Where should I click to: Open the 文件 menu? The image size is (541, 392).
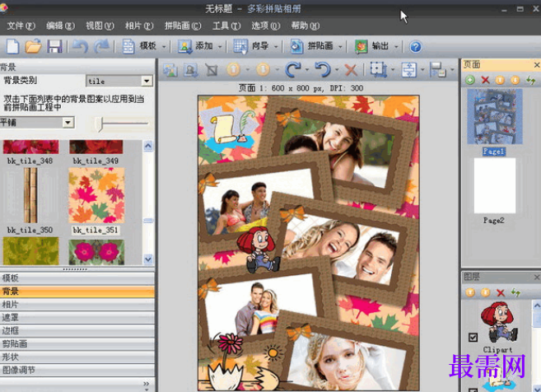pos(21,26)
